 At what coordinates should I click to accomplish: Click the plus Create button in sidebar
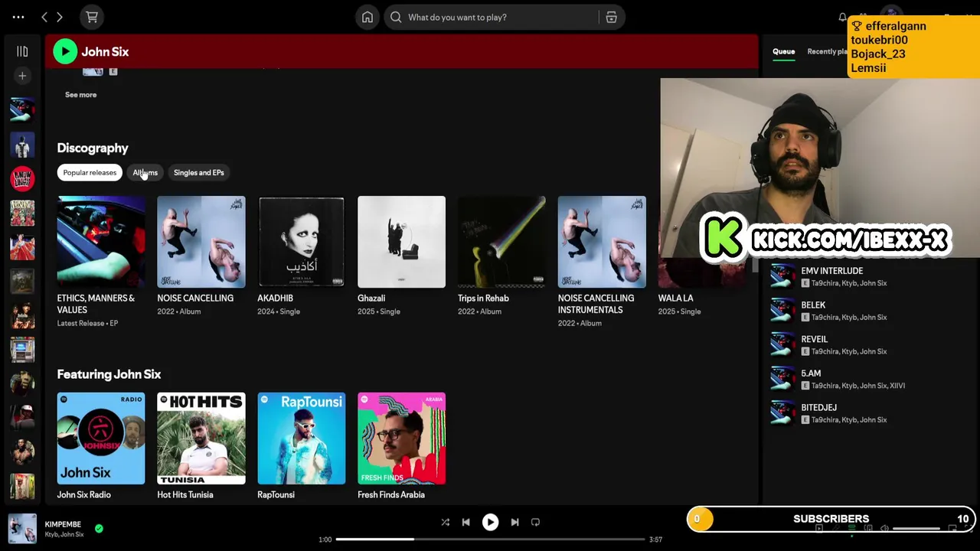(x=22, y=76)
